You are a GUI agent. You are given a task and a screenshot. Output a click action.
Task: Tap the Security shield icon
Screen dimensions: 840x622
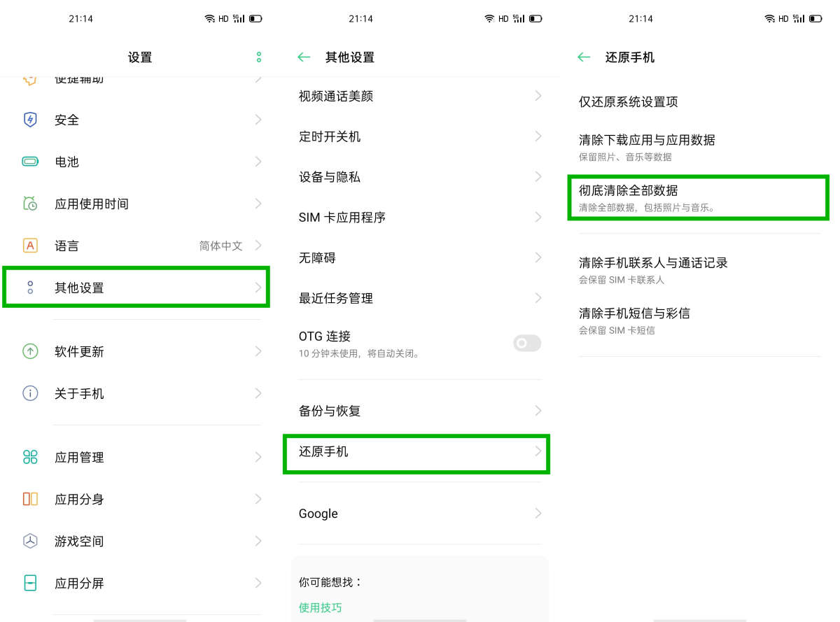click(x=30, y=120)
